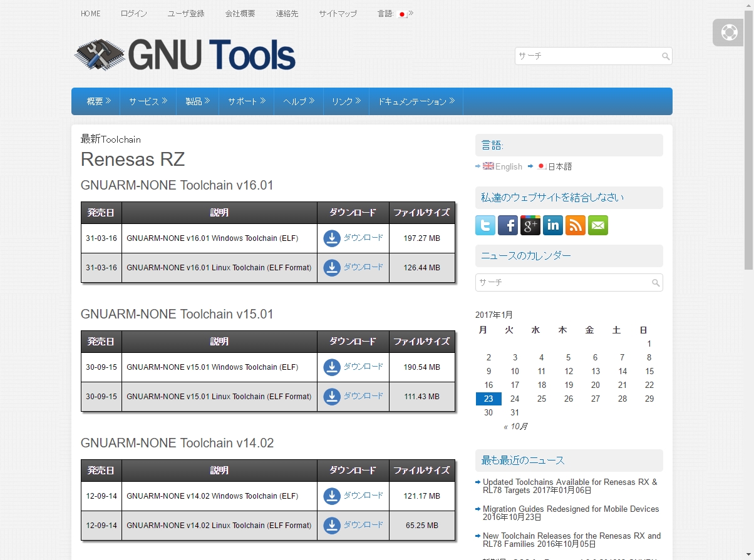Open 会社概要 in the top menu
754x560 pixels.
[x=240, y=14]
